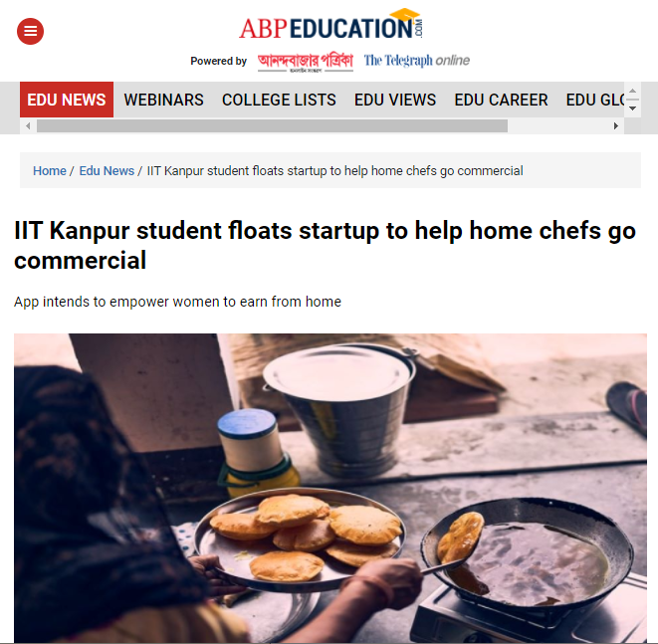Go to COLLEGE LISTS section
This screenshot has width=658, height=644.
[279, 100]
